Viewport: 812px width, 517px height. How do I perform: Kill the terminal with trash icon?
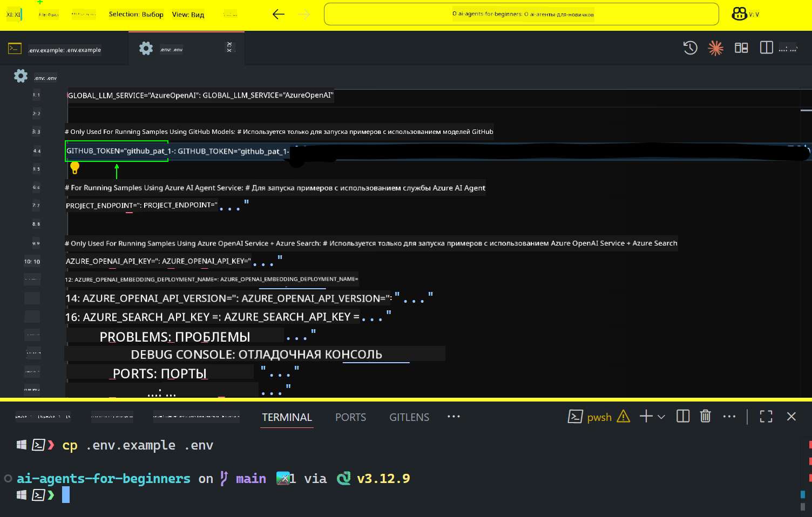pos(705,416)
